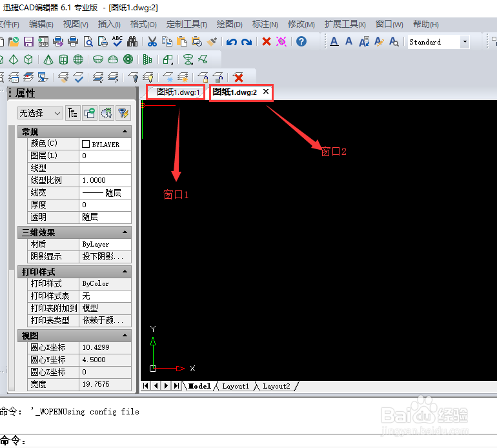497x448 pixels.
Task: Open Print Preview with the magnifier page icon
Action: pos(88,41)
